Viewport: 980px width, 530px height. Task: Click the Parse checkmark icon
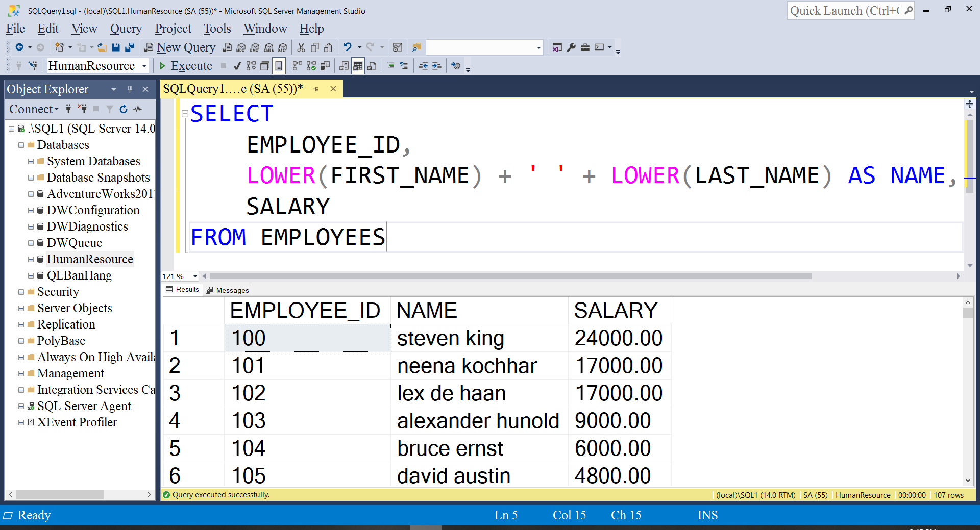(x=237, y=66)
